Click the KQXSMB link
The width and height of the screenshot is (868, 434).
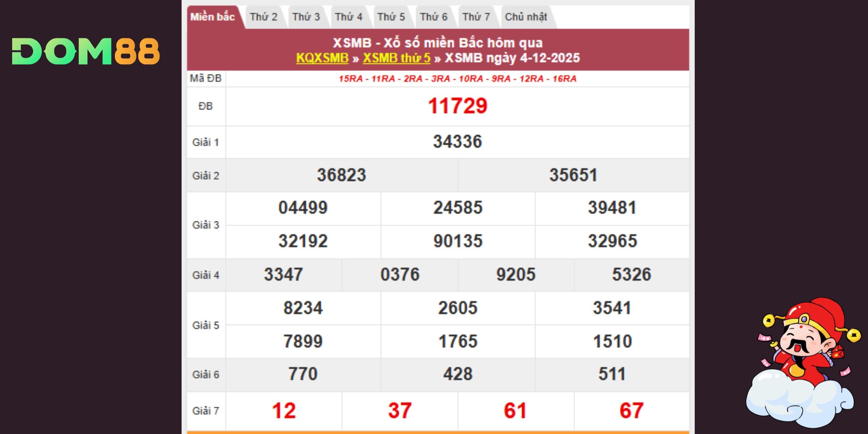pos(322,58)
